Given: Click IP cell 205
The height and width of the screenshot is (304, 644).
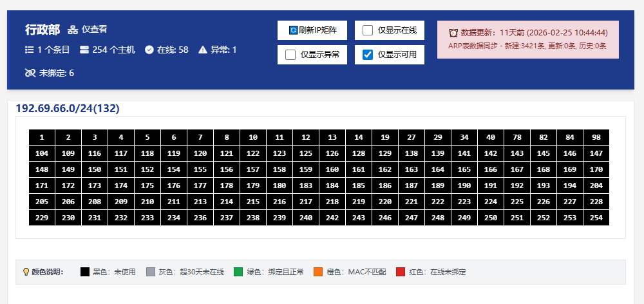Looking at the screenshot, I should click(42, 202).
